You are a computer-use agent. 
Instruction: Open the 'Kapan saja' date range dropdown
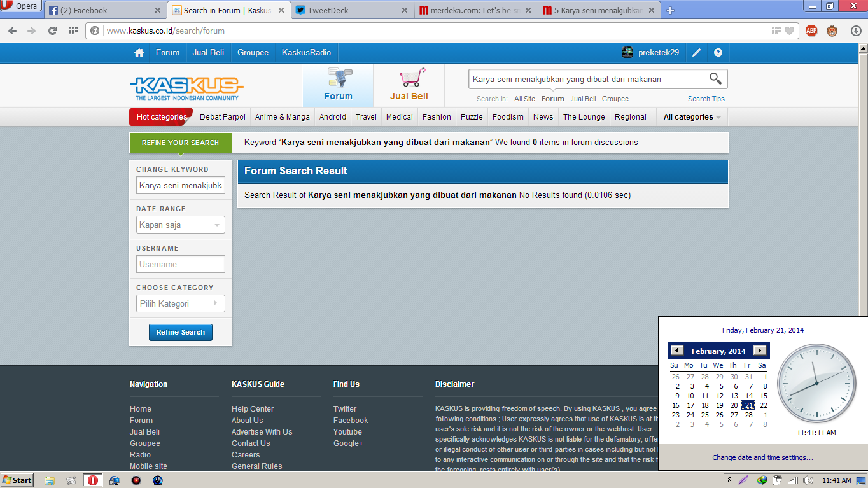click(181, 225)
